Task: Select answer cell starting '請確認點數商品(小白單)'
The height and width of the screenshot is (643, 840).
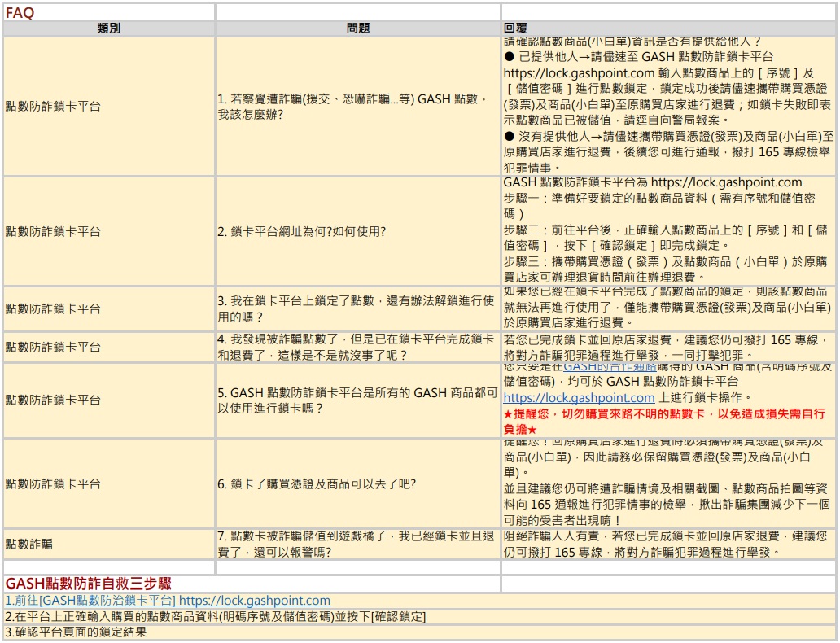Action: pyautogui.click(x=668, y=107)
